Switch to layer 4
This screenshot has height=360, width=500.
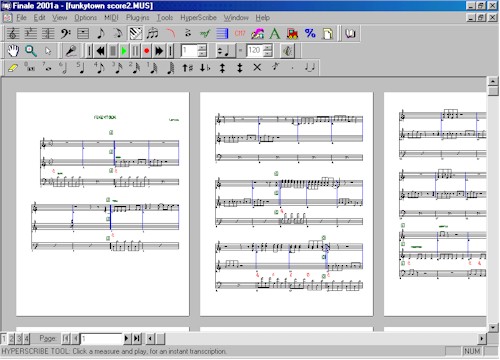(x=26, y=339)
